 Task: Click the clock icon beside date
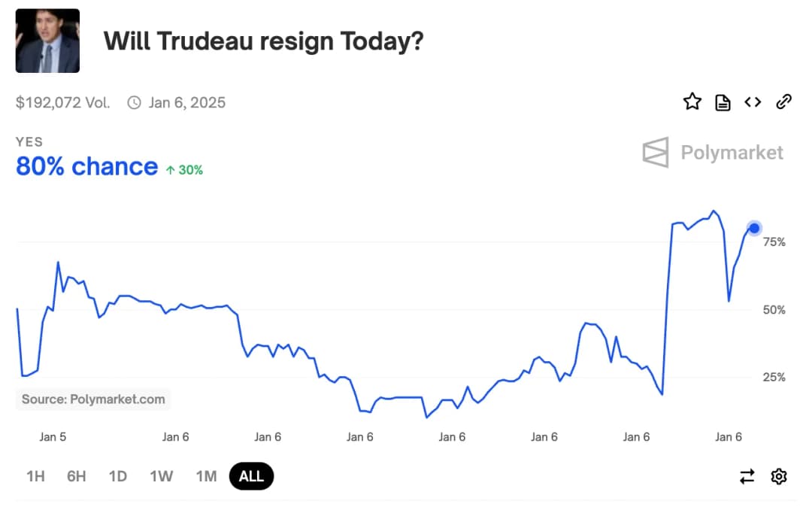click(x=135, y=102)
